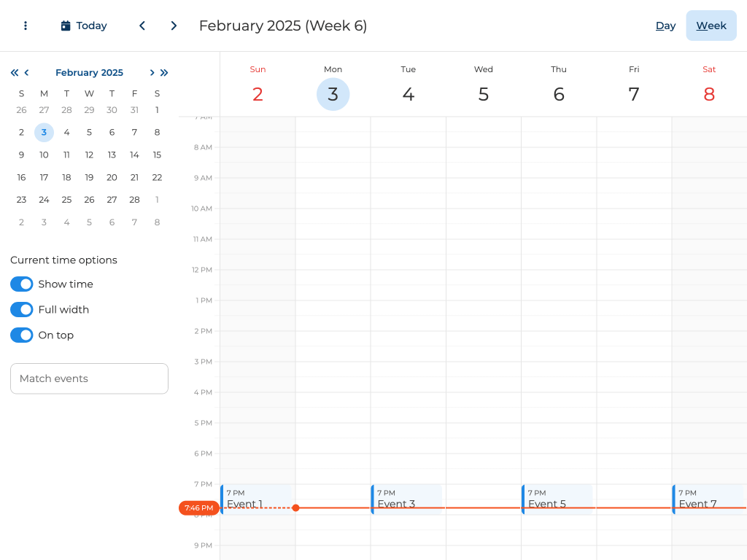Viewport: 747px width, 560px height.
Task: Jump forward one year in mini calendar
Action: (164, 73)
